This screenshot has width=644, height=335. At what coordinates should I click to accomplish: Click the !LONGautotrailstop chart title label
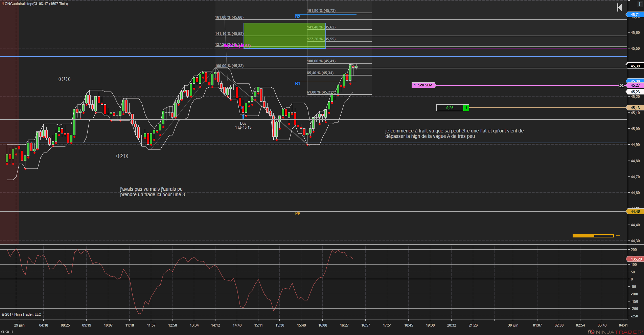click(x=35, y=4)
